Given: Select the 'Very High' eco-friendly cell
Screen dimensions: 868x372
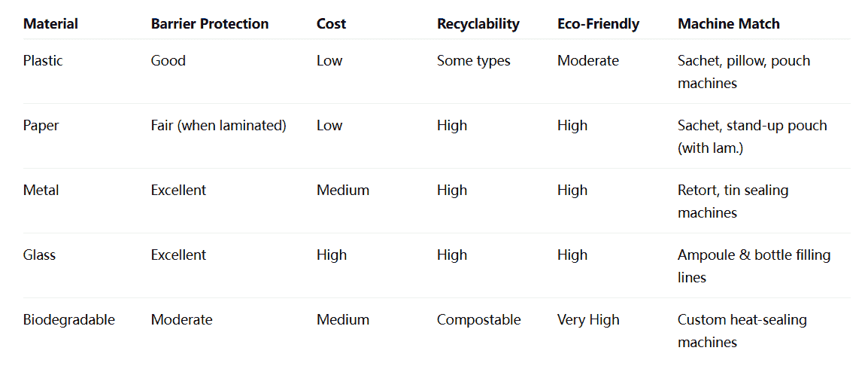Looking at the screenshot, I should tap(588, 320).
